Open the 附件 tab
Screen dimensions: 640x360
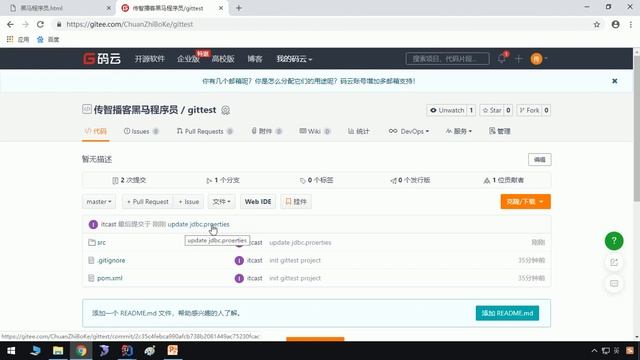[267, 131]
